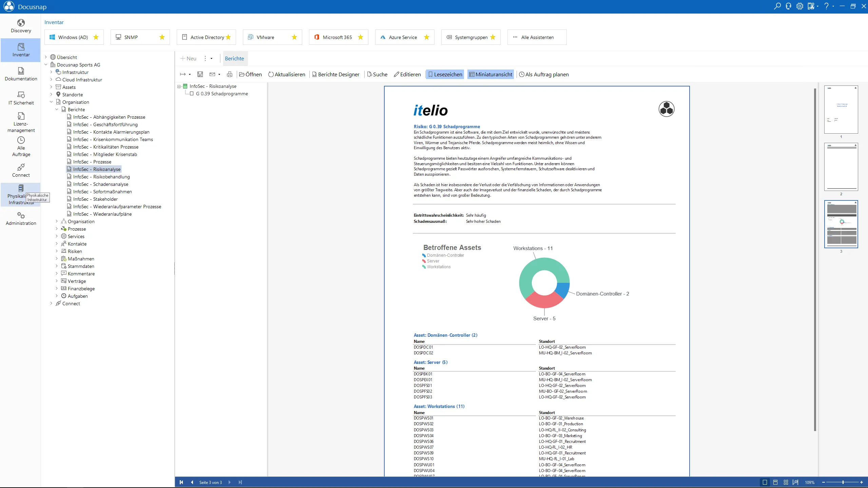Viewport: 868px width, 488px height.
Task: Toggle the Microsoft 365 favorite star
Action: (361, 37)
